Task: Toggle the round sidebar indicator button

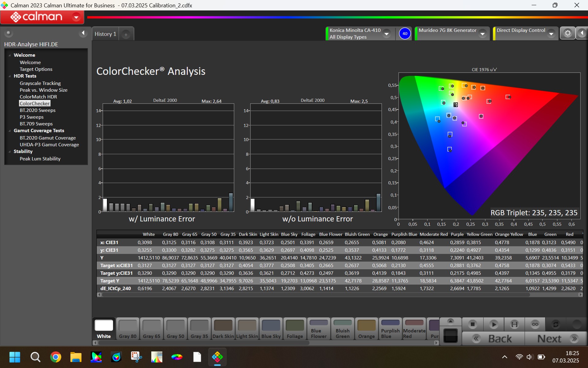Action: tap(9, 33)
